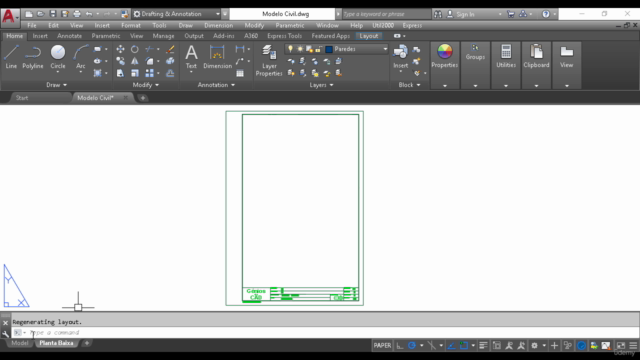The height and width of the screenshot is (360, 640).
Task: Open the Circle tool dropdown arrow
Action: click(x=58, y=72)
